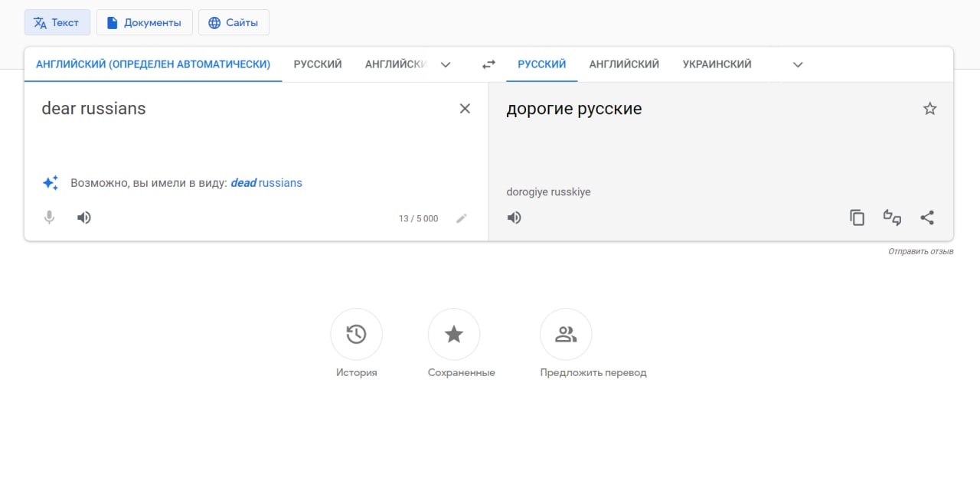980x481 pixels.
Task: Listen to source text via speaker icon
Action: [x=84, y=218]
